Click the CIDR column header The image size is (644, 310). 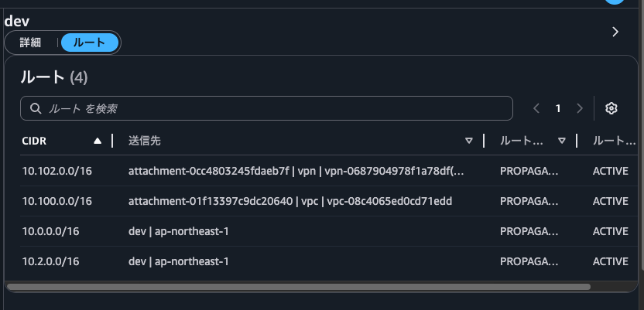tap(36, 141)
